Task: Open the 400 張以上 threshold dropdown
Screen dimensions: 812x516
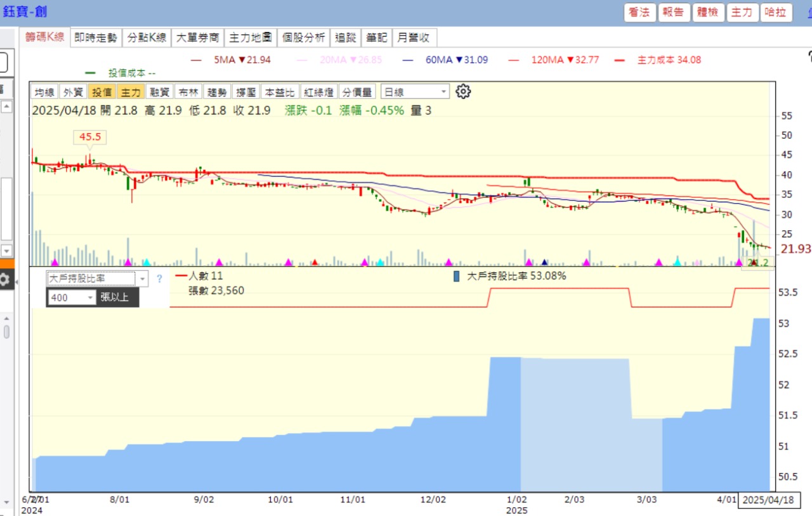Action: coord(71,297)
